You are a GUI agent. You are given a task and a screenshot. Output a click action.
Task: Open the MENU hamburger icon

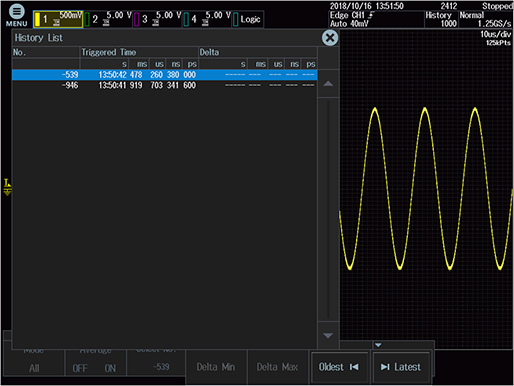tap(16, 16)
